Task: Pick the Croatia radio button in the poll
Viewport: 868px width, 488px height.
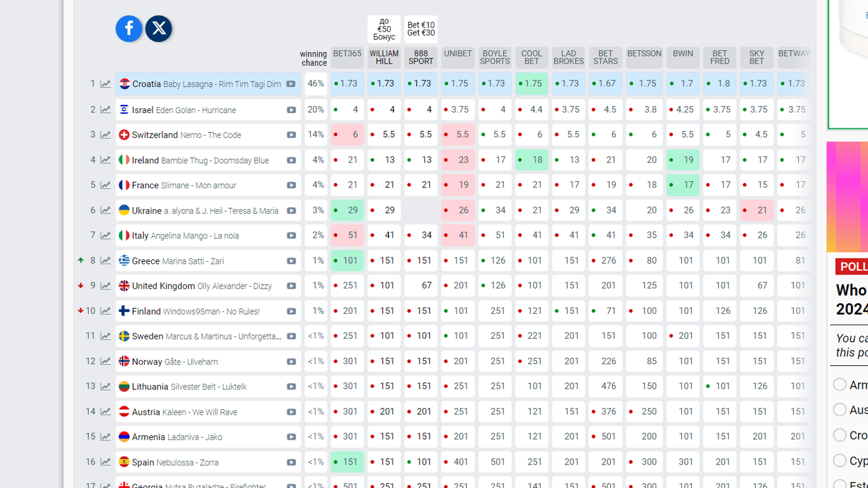Action: 839,435
